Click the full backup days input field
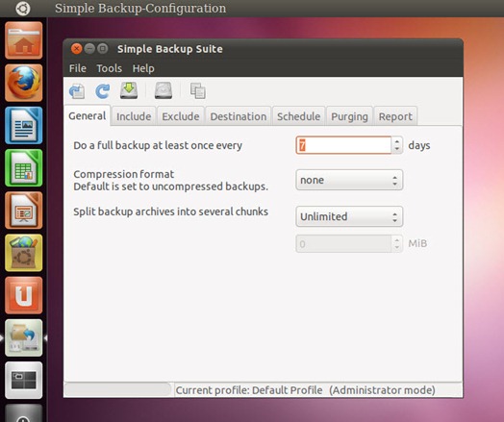 [343, 145]
